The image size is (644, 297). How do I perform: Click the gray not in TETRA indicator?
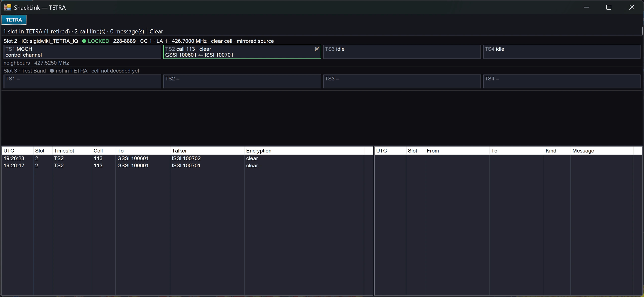coord(69,71)
